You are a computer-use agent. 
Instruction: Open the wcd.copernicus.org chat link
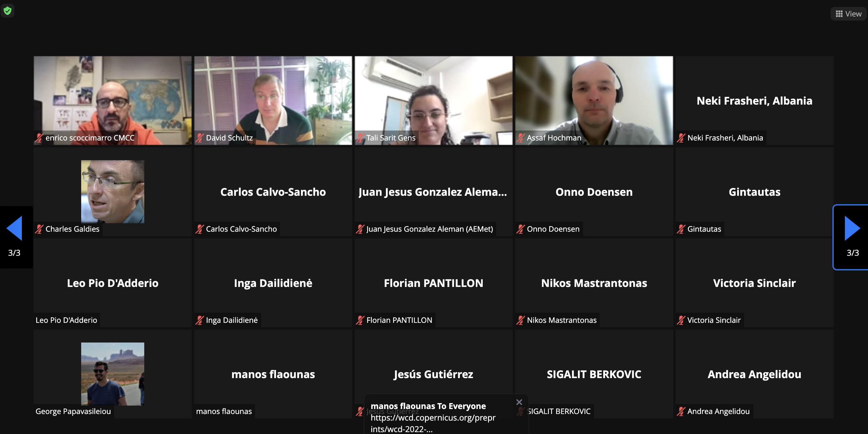[x=433, y=423]
